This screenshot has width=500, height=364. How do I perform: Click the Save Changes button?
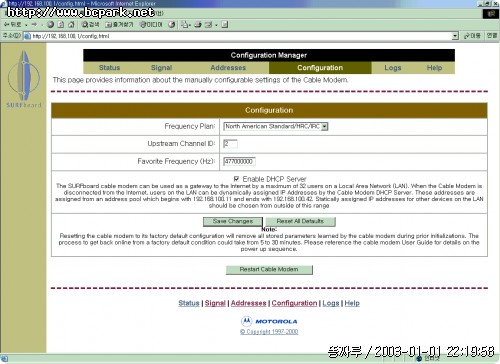(233, 221)
